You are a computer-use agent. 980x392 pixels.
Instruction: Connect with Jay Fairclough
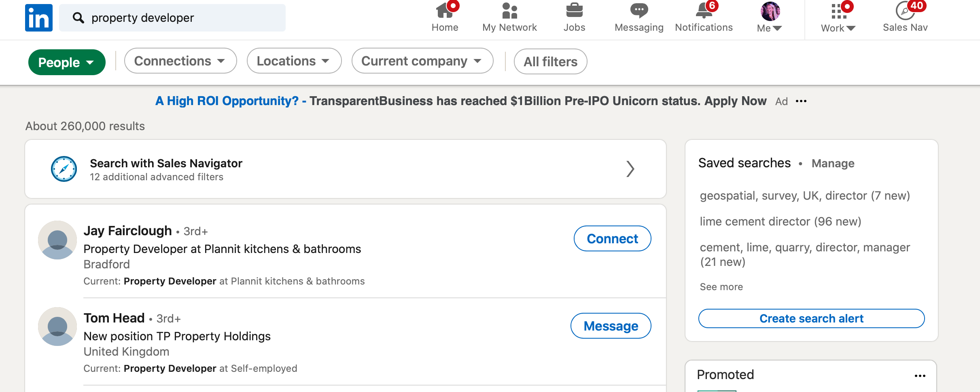pos(612,239)
